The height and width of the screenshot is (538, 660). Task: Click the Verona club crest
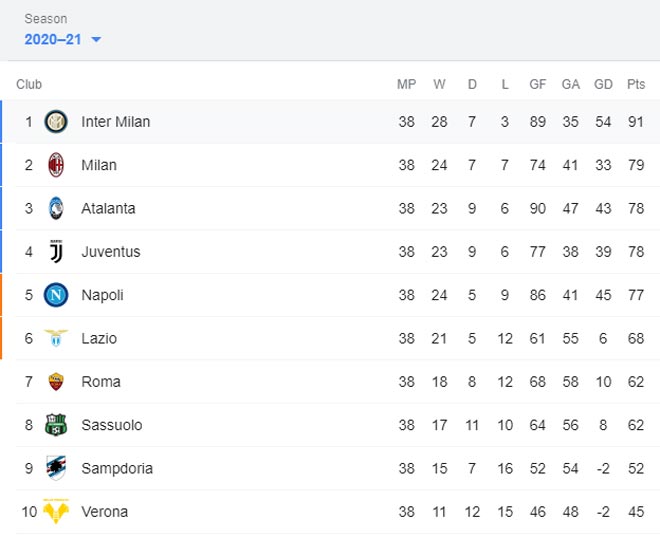(x=56, y=511)
